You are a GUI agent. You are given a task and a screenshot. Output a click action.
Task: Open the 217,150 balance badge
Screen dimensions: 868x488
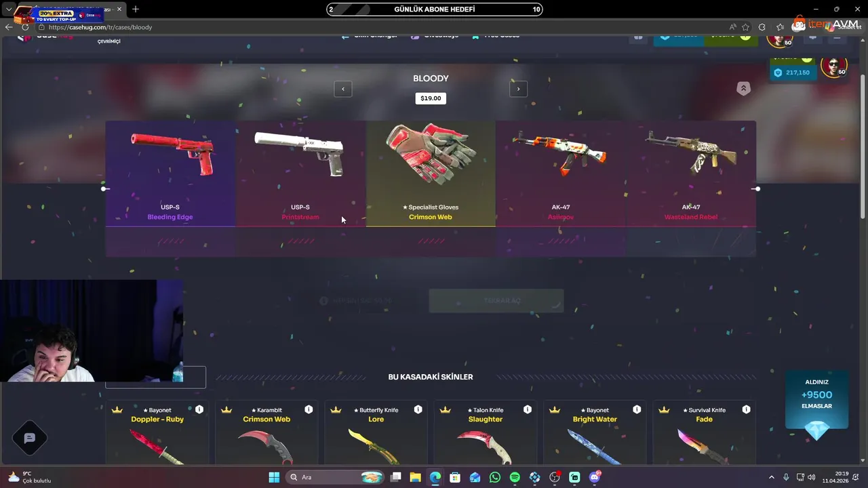point(792,73)
